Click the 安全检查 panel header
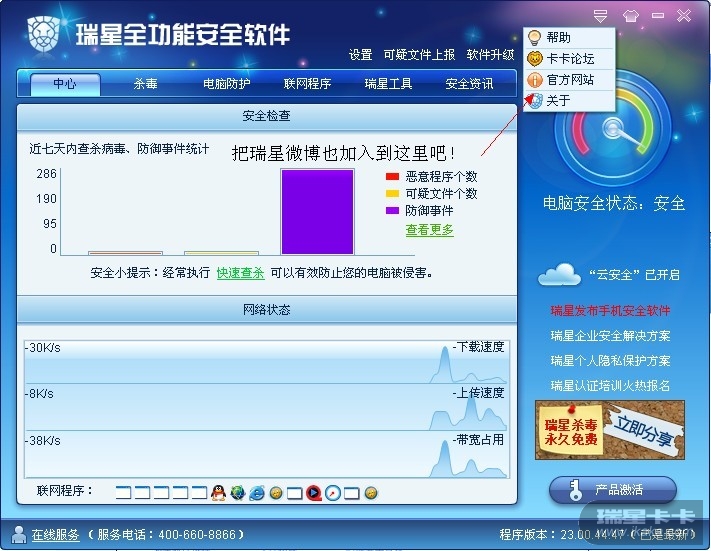The height and width of the screenshot is (551, 711). point(267,116)
